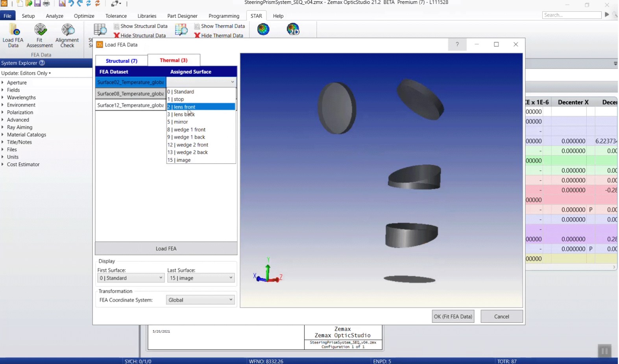Click the Decenter X column header

(573, 102)
